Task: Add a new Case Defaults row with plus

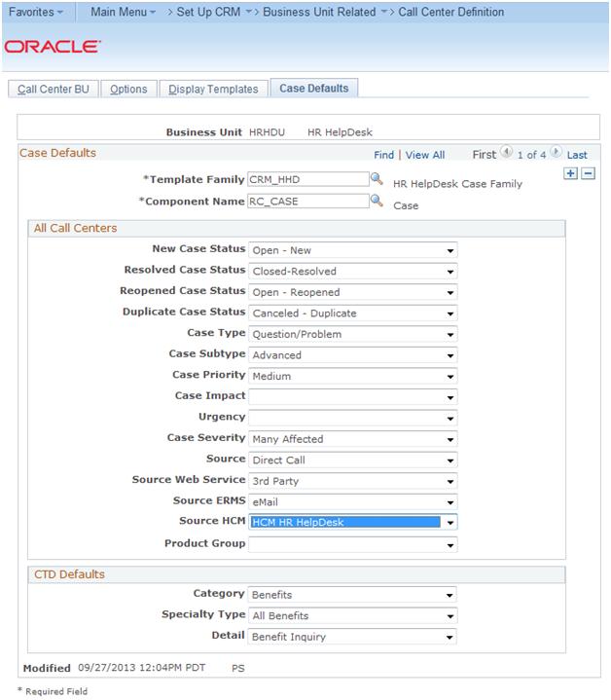Action: (570, 173)
